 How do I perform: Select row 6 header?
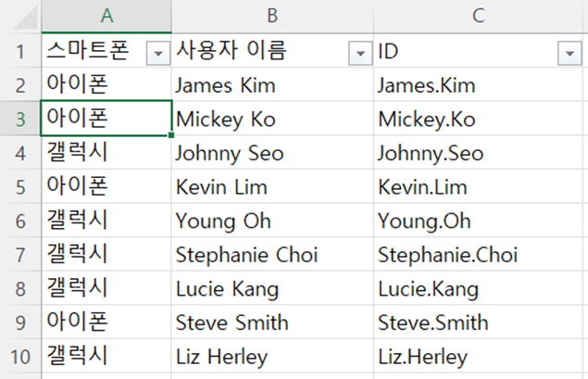point(20,221)
